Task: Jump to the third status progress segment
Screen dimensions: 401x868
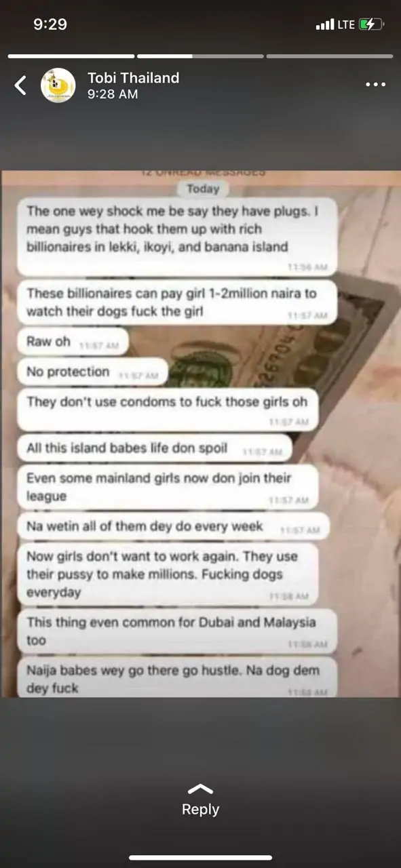Action: tap(330, 56)
